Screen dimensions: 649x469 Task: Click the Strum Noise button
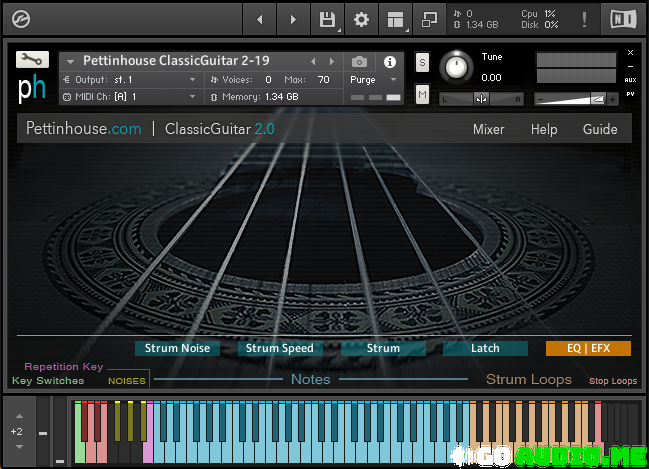coord(177,348)
